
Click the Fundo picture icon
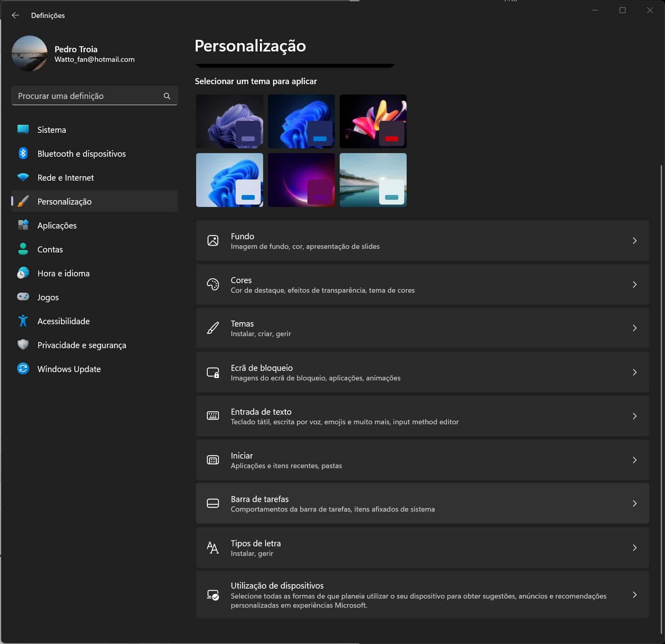(213, 240)
